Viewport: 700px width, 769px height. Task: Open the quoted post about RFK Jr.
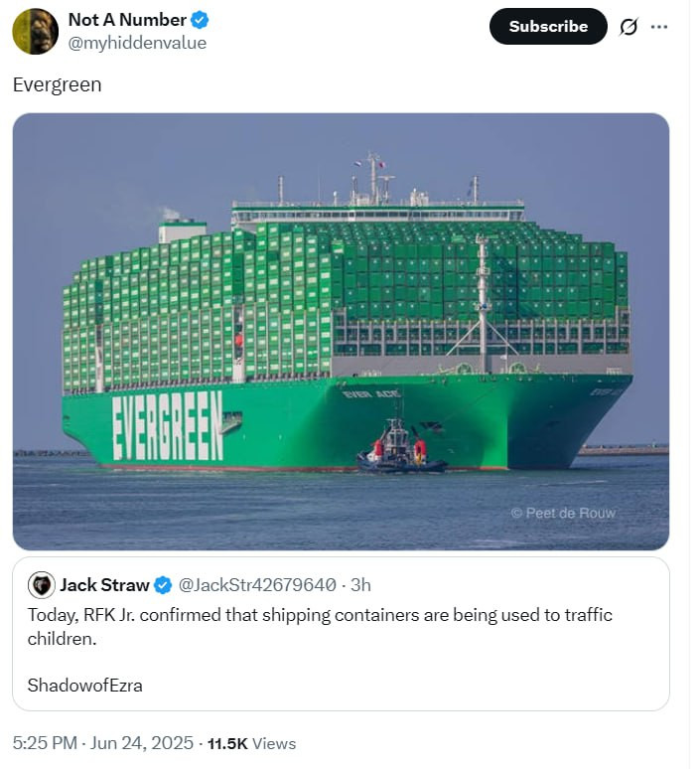tap(341, 636)
